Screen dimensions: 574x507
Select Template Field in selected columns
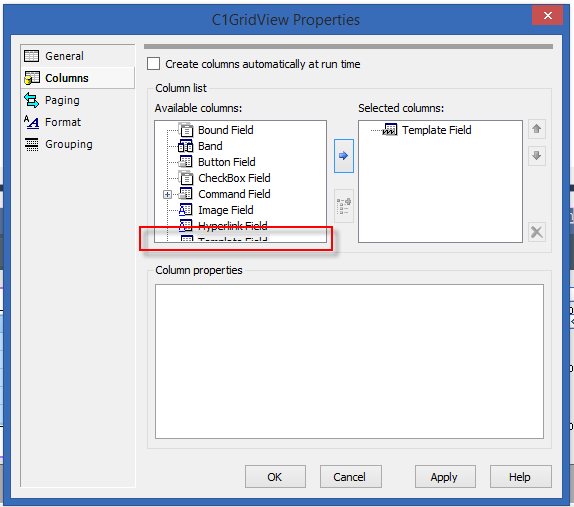pos(436,130)
